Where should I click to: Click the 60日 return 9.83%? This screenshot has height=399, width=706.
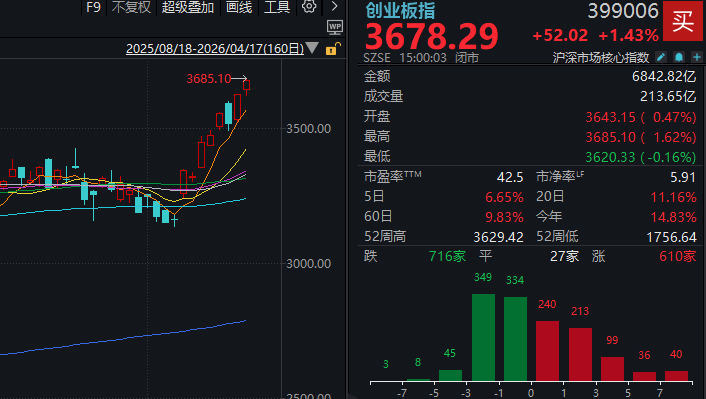504,217
